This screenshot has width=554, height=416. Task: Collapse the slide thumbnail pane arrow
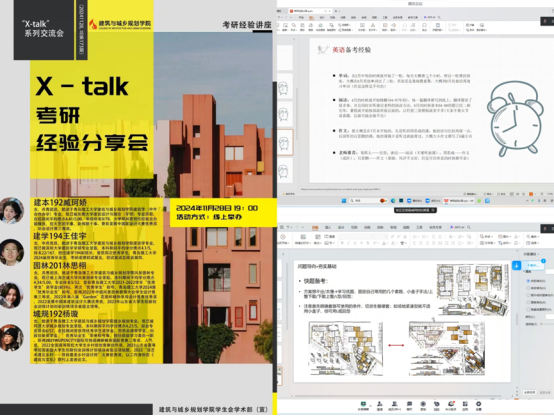click(x=283, y=254)
